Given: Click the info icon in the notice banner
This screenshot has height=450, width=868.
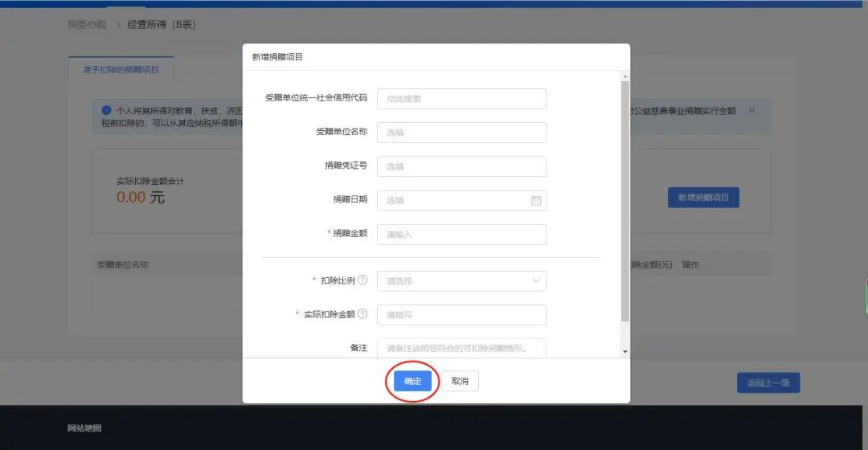Looking at the screenshot, I should [x=106, y=110].
